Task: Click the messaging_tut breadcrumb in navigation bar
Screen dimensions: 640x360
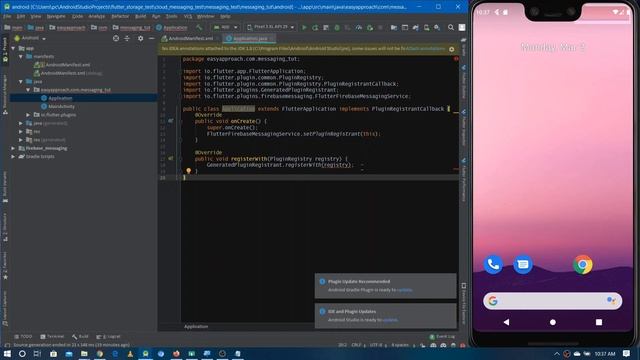Action: 131,27
